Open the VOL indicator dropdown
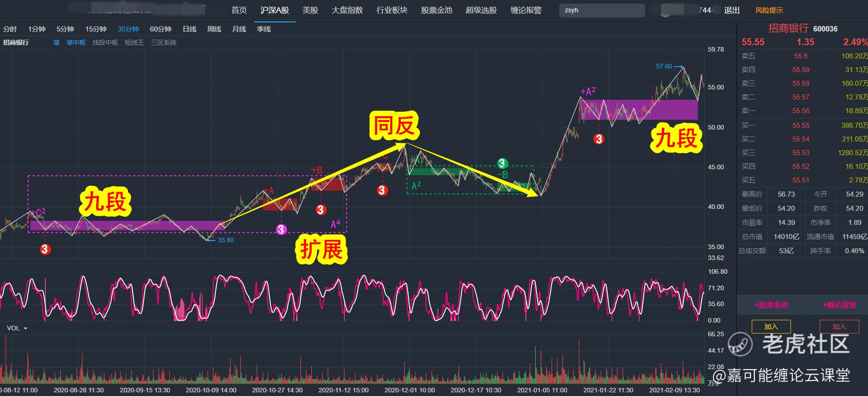 17,328
